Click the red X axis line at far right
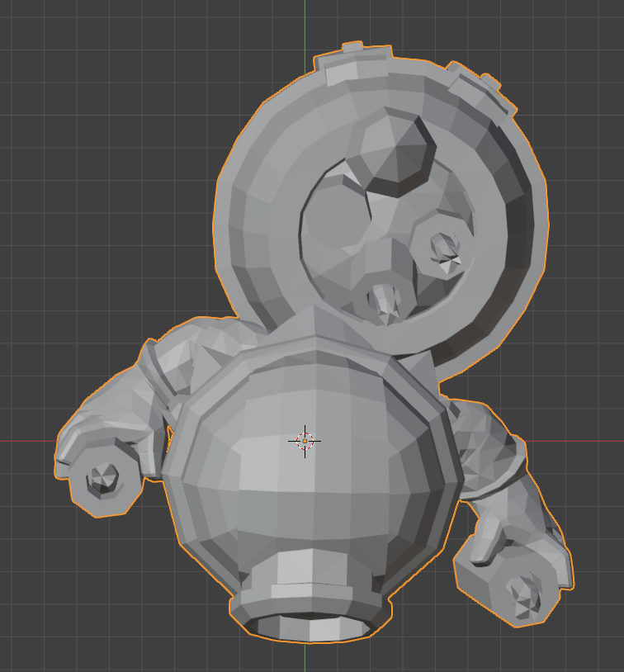 click(594, 441)
